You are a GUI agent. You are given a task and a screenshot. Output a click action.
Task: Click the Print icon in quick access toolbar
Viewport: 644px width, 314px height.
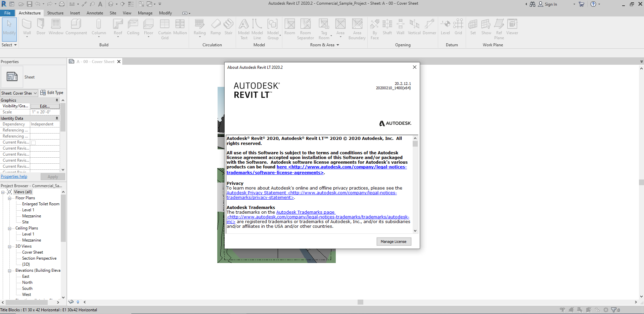coord(62,4)
